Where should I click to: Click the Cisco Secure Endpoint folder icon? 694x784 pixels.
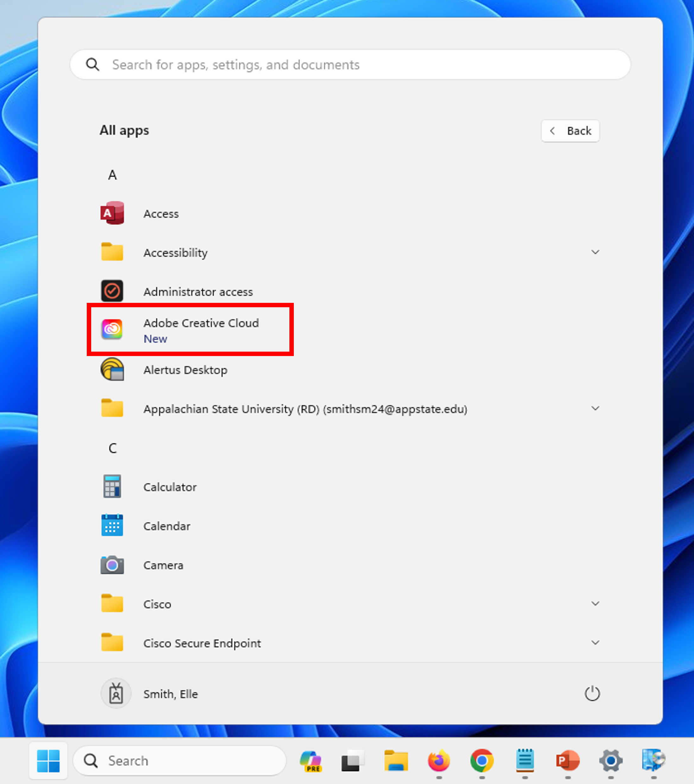tap(112, 642)
